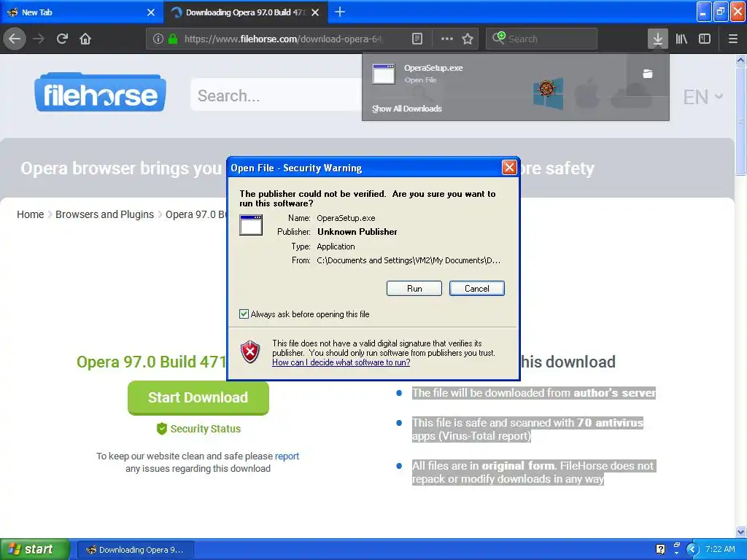Toggle Reader View icon in address bar
The image size is (747, 560).
pos(417,39)
